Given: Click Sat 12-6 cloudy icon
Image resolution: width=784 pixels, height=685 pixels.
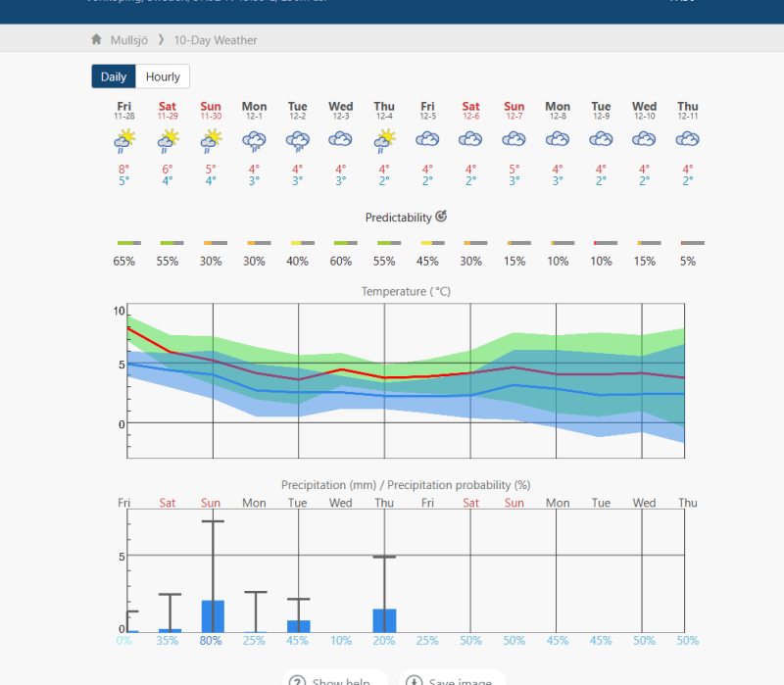Looking at the screenshot, I should [x=470, y=139].
